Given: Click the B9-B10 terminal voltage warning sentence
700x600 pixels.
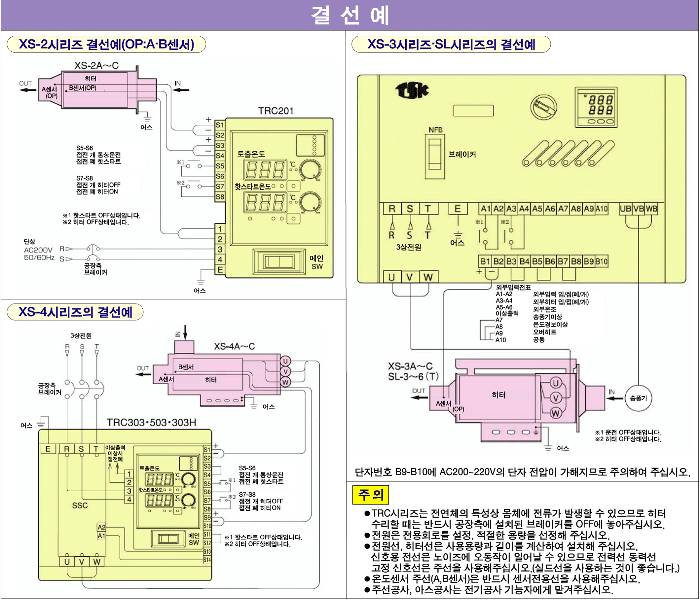Looking at the screenshot, I should tap(522, 472).
